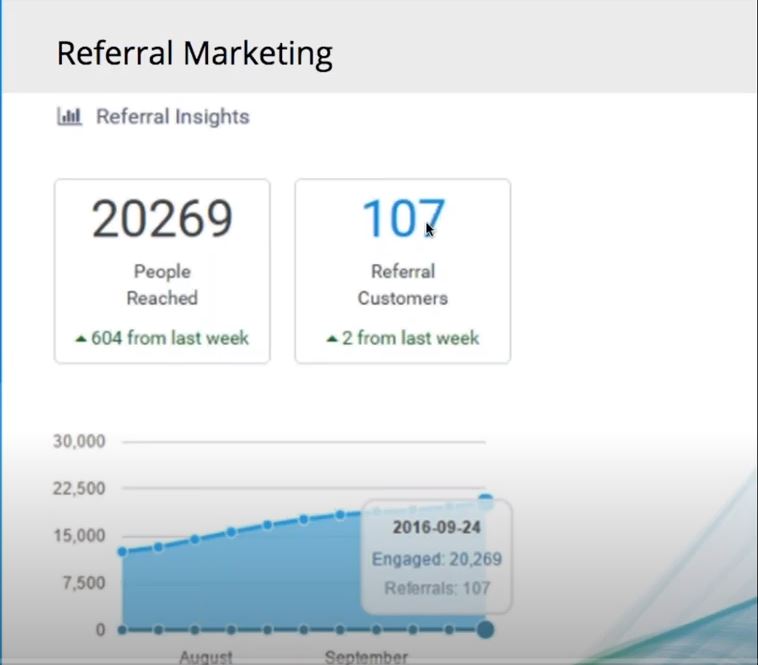Click the 7,500 y-axis label
Screen dimensions: 758x665
coord(84,583)
